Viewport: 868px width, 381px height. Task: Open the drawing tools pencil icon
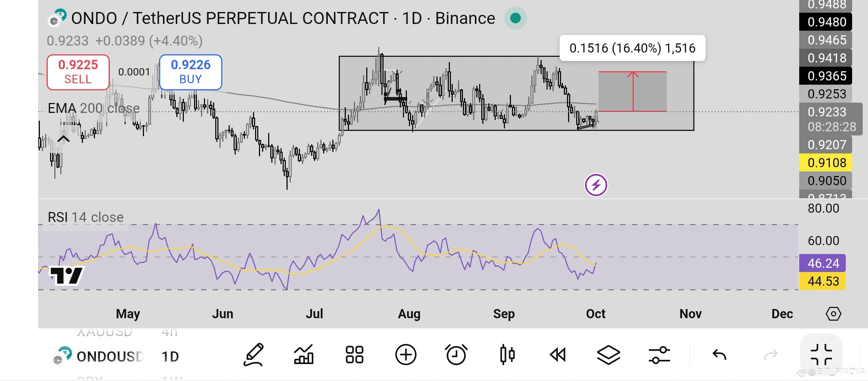point(254,355)
